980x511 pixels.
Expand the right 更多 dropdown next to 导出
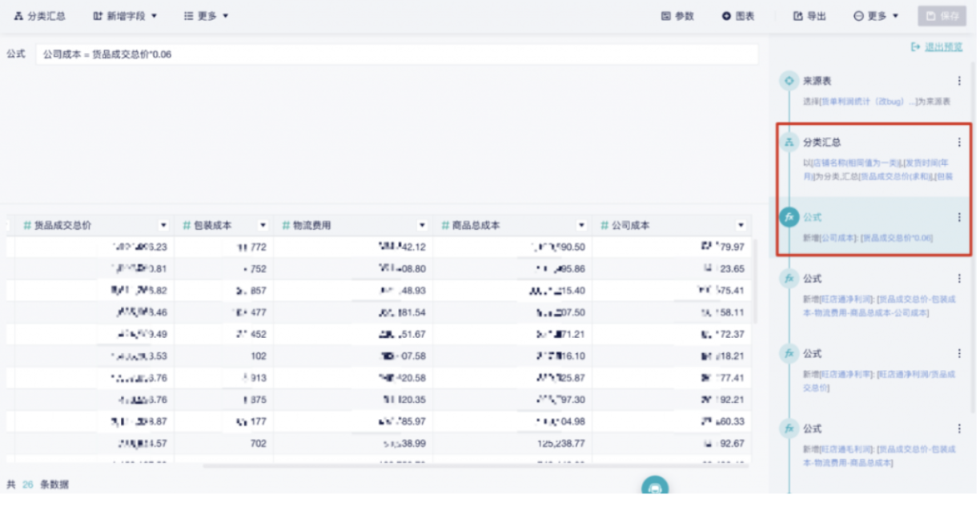point(876,16)
